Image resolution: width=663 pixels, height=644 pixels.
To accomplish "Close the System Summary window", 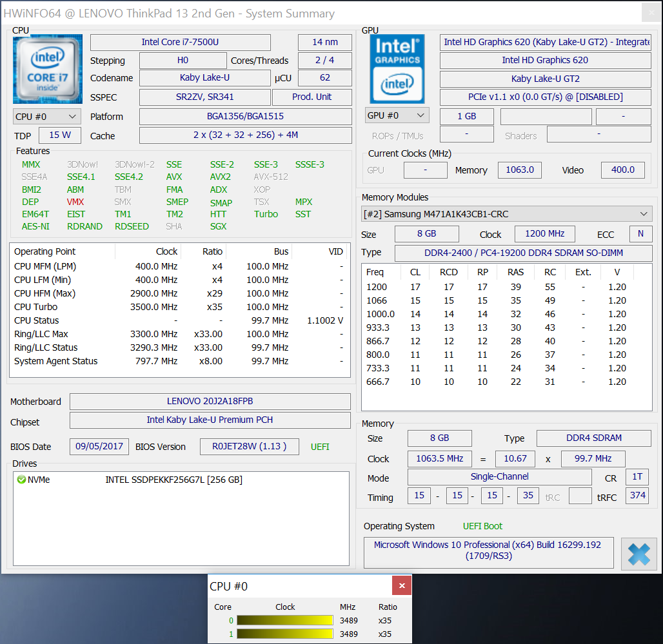I will [x=651, y=13].
